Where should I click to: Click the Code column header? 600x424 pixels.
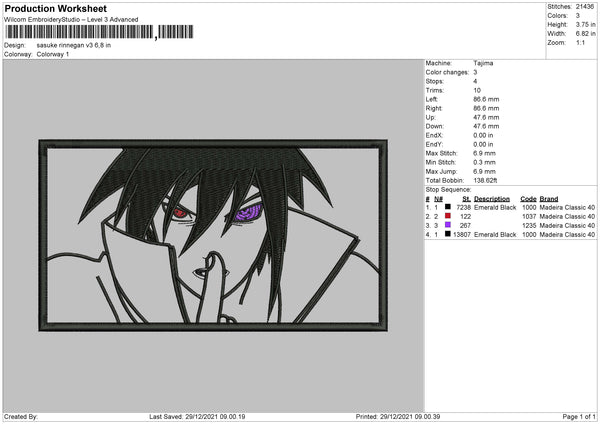pyautogui.click(x=528, y=199)
